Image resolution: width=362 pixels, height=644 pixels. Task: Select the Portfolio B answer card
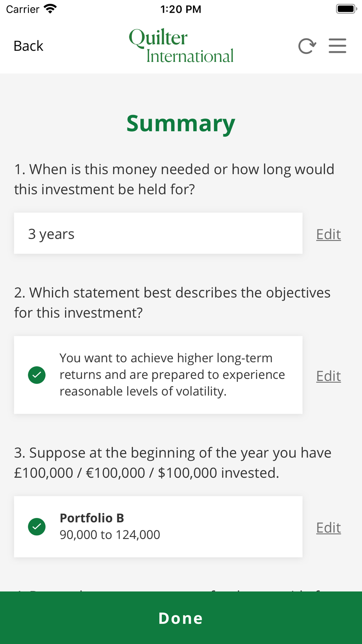click(x=158, y=527)
